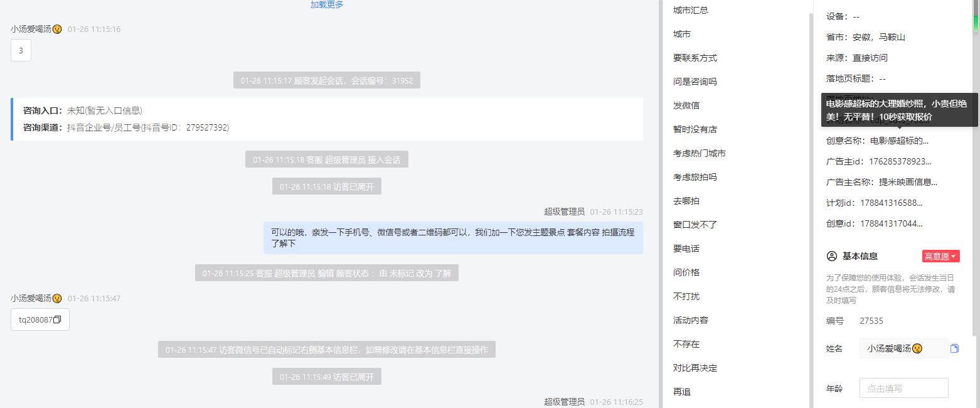Click the 姓名 field with 小汤爱喝汤

coord(903,348)
